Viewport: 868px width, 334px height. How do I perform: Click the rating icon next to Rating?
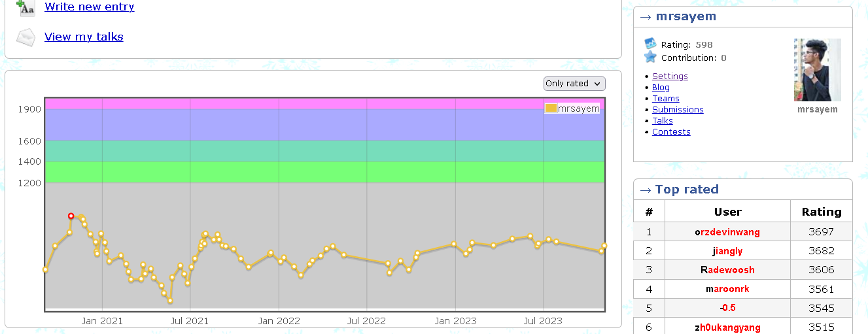pos(650,44)
